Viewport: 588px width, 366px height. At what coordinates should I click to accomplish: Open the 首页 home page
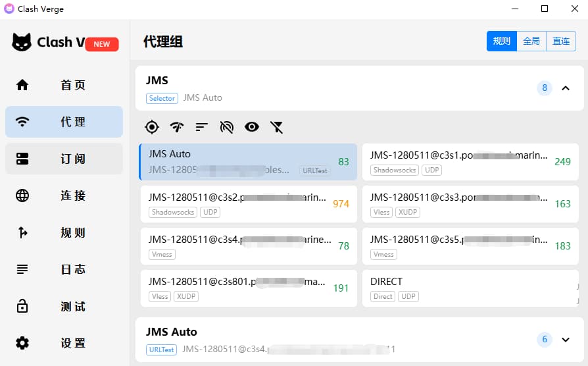pyautogui.click(x=64, y=85)
